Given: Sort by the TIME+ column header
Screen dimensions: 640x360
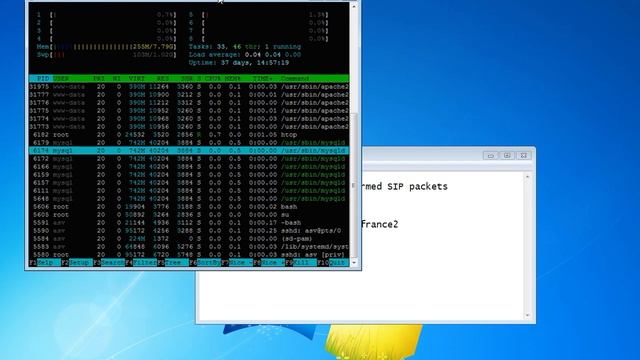Looking at the screenshot, I should pos(262,78).
